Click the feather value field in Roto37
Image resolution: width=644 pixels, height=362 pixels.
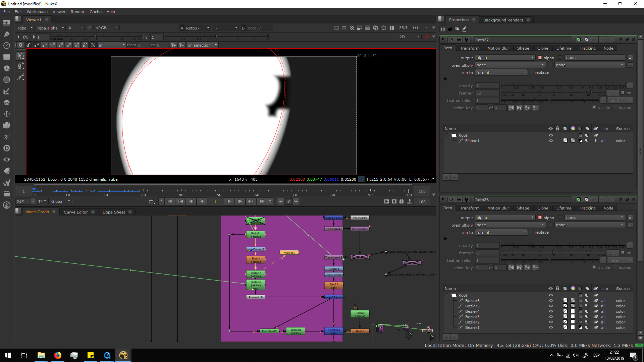click(487, 93)
